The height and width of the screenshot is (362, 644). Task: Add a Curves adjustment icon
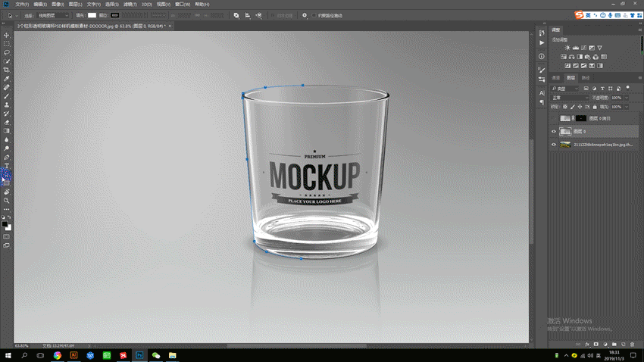click(583, 48)
